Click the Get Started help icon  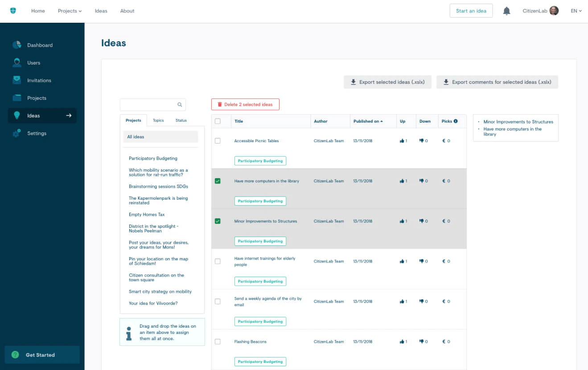tap(15, 355)
